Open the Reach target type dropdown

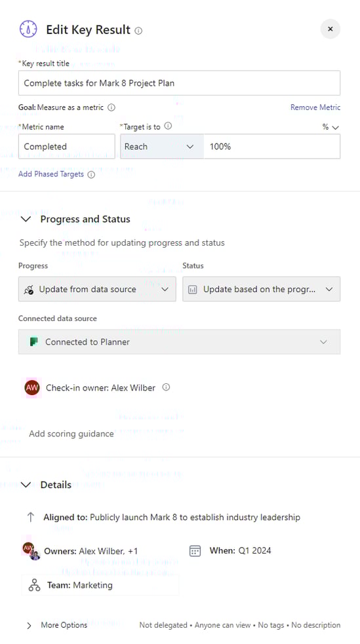(x=162, y=147)
